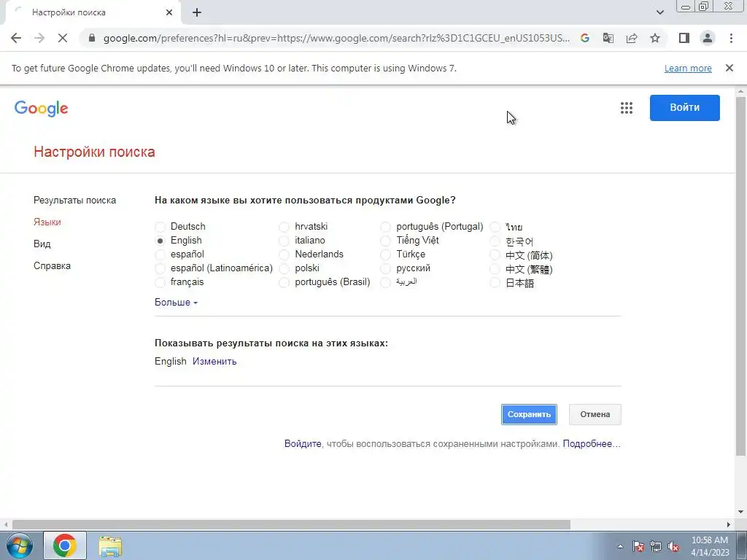Click the Chrome taskbar icon
Screen dimensions: 747x560
(65, 545)
